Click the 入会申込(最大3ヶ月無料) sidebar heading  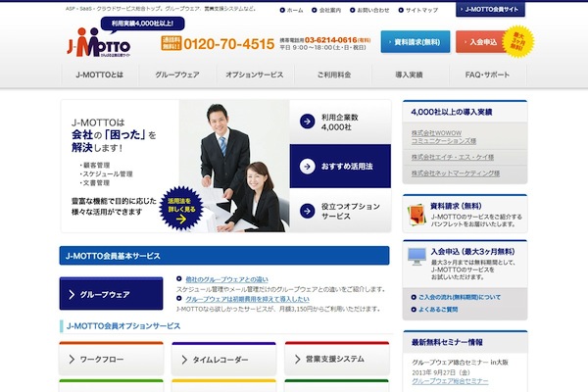(472, 252)
